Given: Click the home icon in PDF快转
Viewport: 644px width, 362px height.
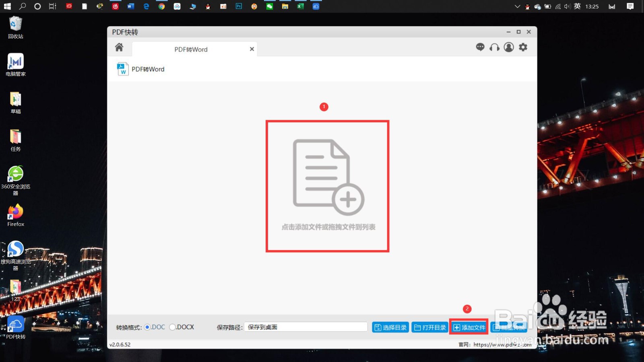Looking at the screenshot, I should [119, 47].
